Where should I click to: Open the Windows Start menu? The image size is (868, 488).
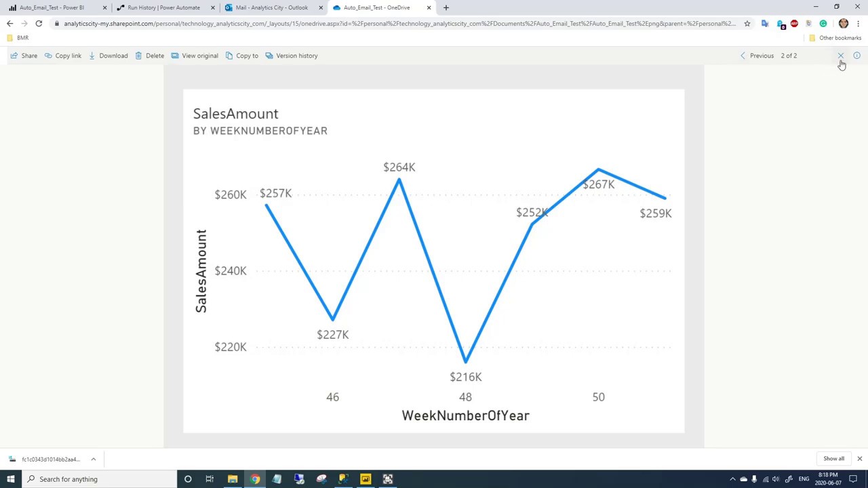[11, 479]
